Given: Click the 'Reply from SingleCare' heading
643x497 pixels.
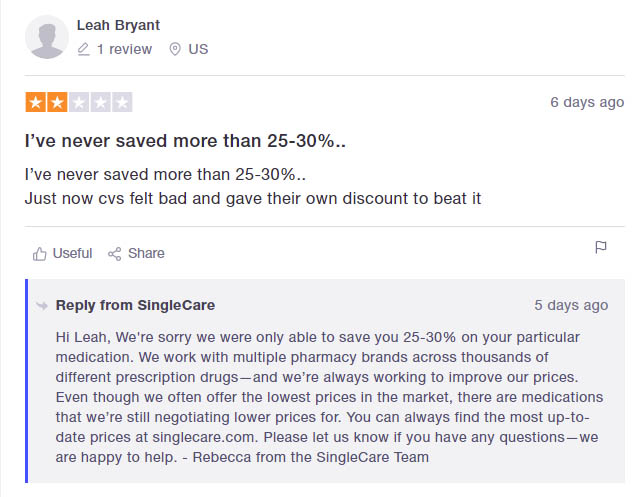Looking at the screenshot, I should (x=135, y=305).
